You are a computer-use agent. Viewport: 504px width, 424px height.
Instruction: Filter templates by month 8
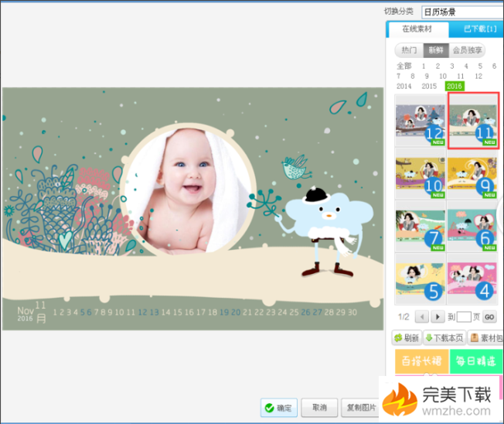tap(413, 77)
